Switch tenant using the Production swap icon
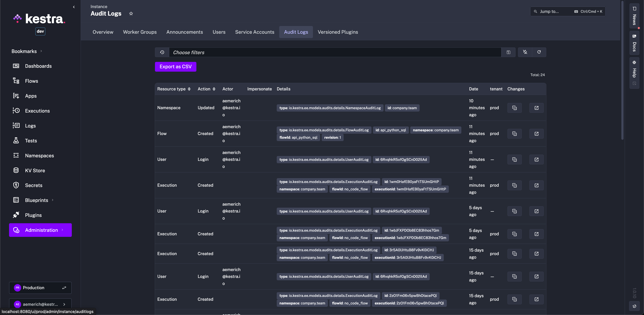This screenshot has height=315, width=644. click(x=64, y=288)
